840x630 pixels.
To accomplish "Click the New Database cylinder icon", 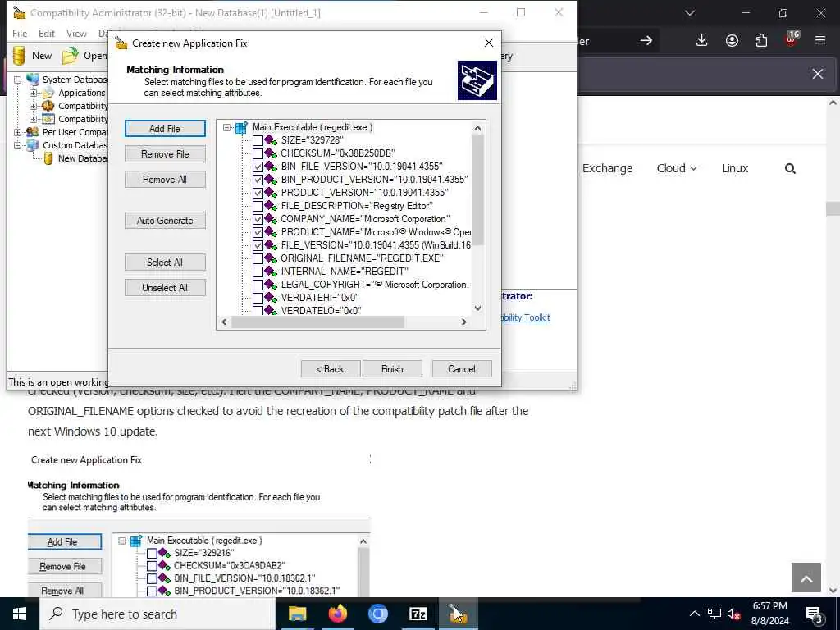I will [48, 158].
